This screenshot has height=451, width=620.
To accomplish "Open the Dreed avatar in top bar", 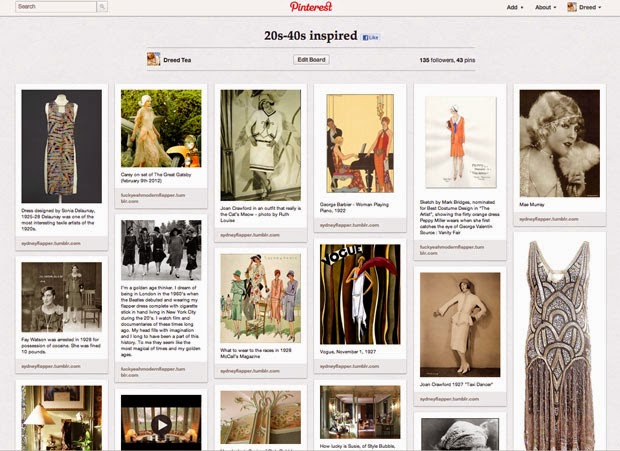I will [x=572, y=7].
